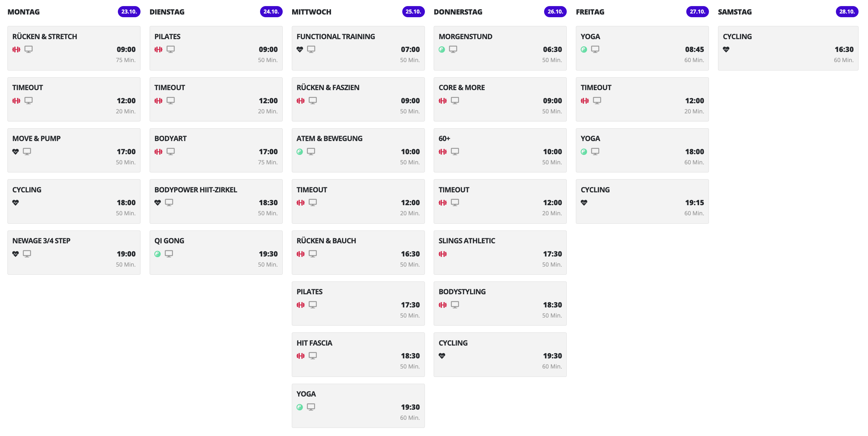Click the yin-yang icon on Friday 18:00 Yoga
Image resolution: width=868 pixels, height=436 pixels.
click(584, 152)
